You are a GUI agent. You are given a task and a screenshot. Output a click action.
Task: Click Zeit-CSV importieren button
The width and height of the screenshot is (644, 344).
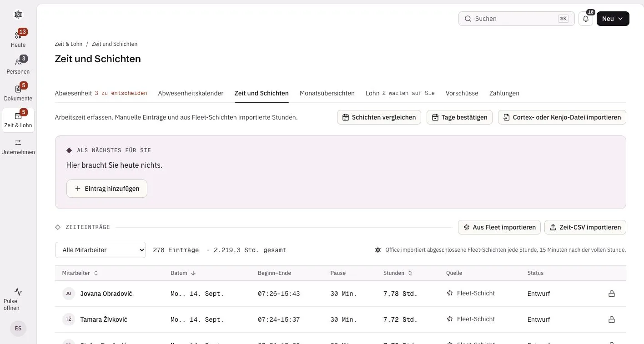point(585,227)
